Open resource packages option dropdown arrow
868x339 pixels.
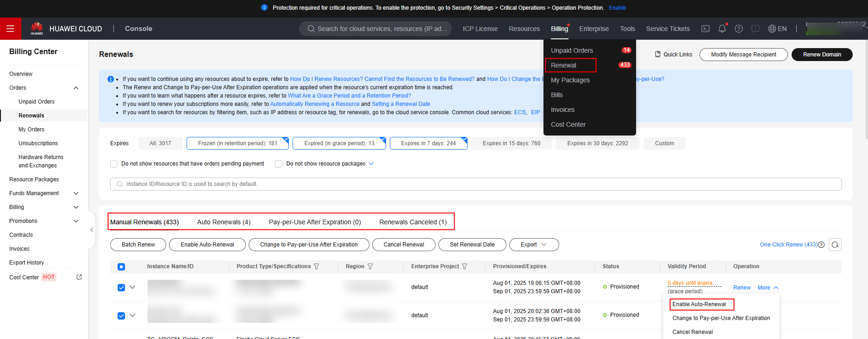pyautogui.click(x=371, y=164)
